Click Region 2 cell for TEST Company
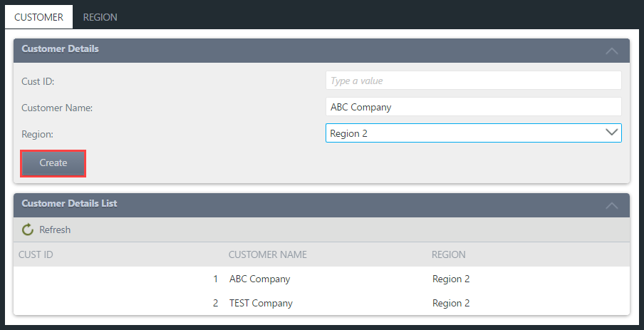644x330 pixels. [x=451, y=303]
